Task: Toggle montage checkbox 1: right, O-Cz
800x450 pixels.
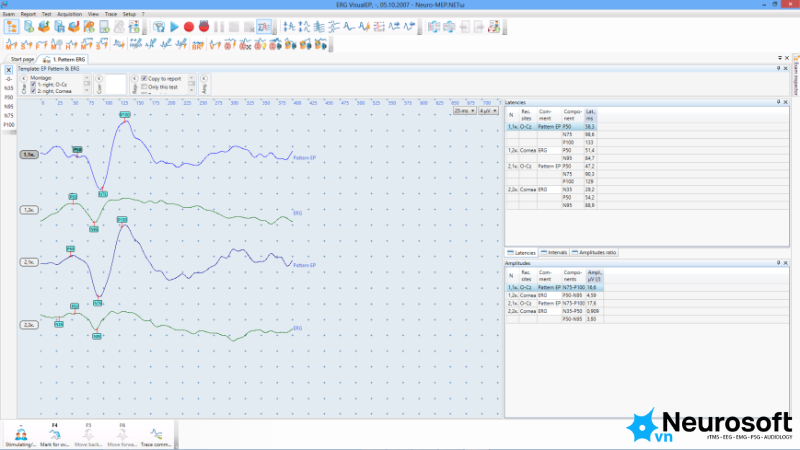Action: pyautogui.click(x=33, y=84)
